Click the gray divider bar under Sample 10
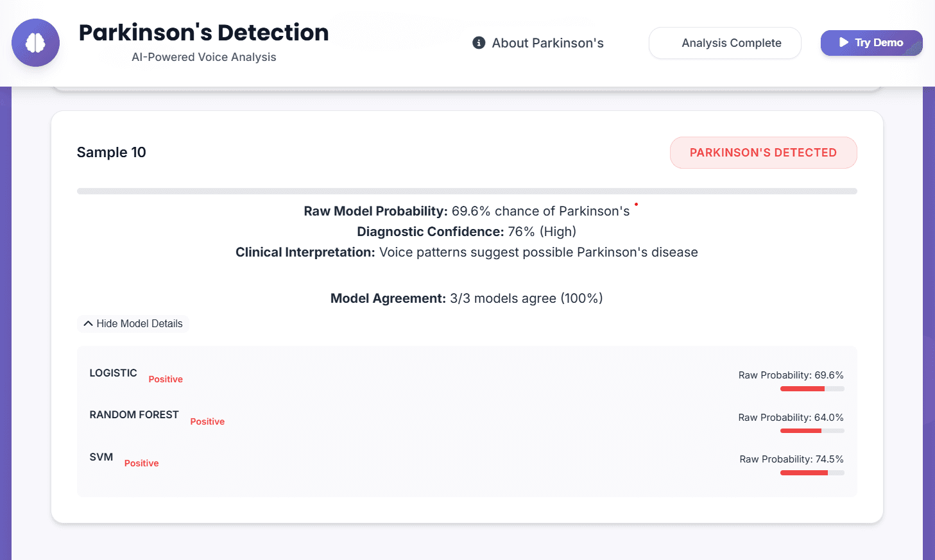Screen dimensions: 935x560 click(x=467, y=191)
